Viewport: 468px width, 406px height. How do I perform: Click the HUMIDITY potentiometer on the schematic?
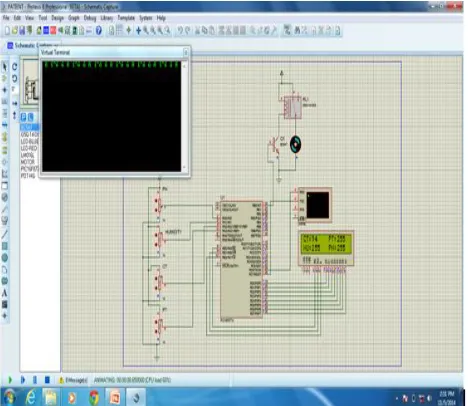(160, 239)
